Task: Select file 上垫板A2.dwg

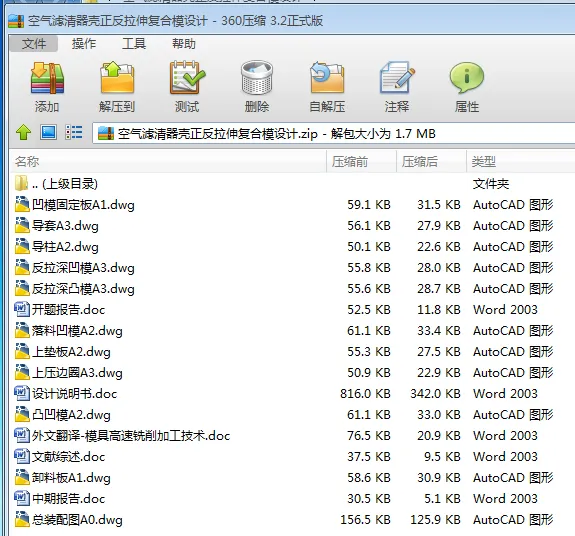Action: (71, 352)
